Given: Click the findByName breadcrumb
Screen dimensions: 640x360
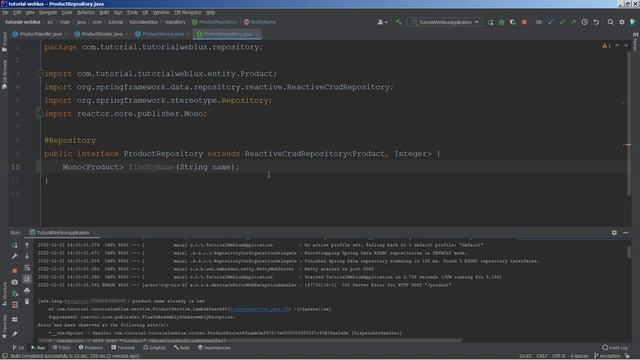Looking at the screenshot, I should [260, 22].
